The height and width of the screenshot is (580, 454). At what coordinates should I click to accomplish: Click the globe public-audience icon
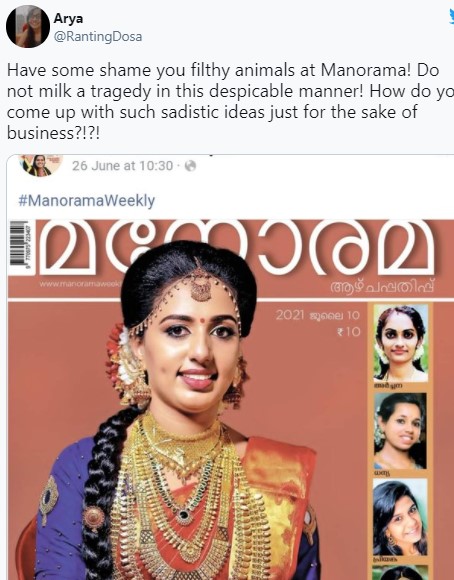[190, 166]
